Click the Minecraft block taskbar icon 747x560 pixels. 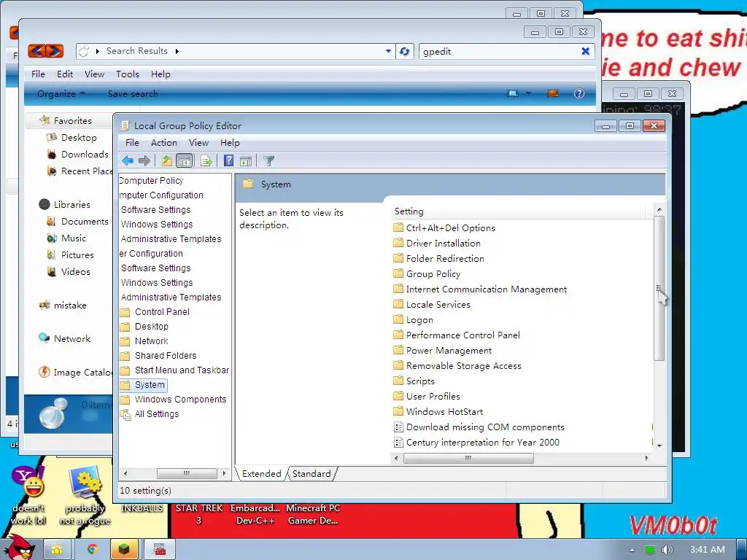[124, 550]
